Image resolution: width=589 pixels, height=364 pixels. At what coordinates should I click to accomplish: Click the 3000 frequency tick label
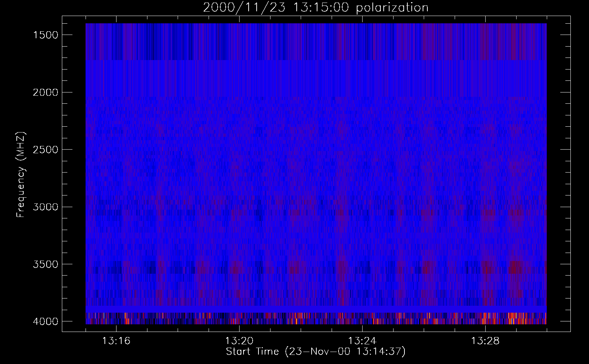pos(46,207)
